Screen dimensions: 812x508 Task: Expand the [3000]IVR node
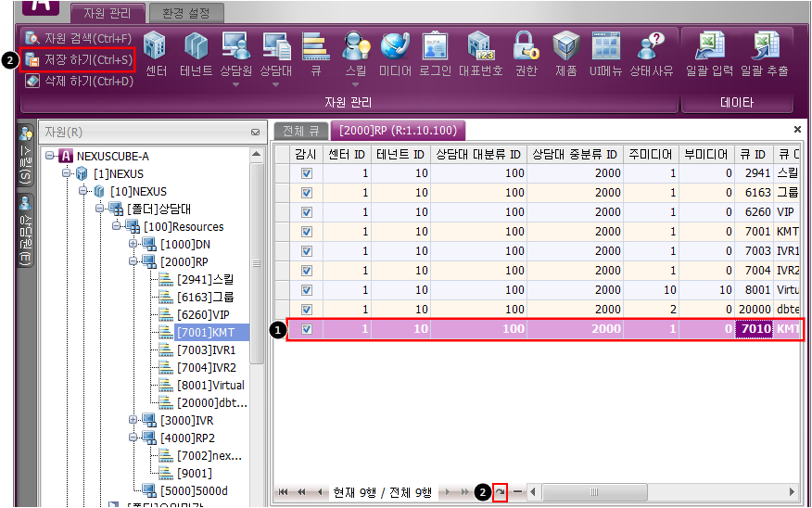pos(133,419)
